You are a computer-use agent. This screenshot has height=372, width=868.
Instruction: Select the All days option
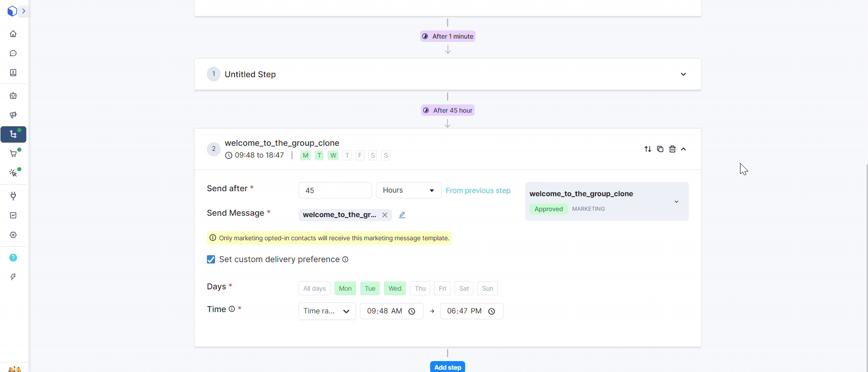[314, 288]
